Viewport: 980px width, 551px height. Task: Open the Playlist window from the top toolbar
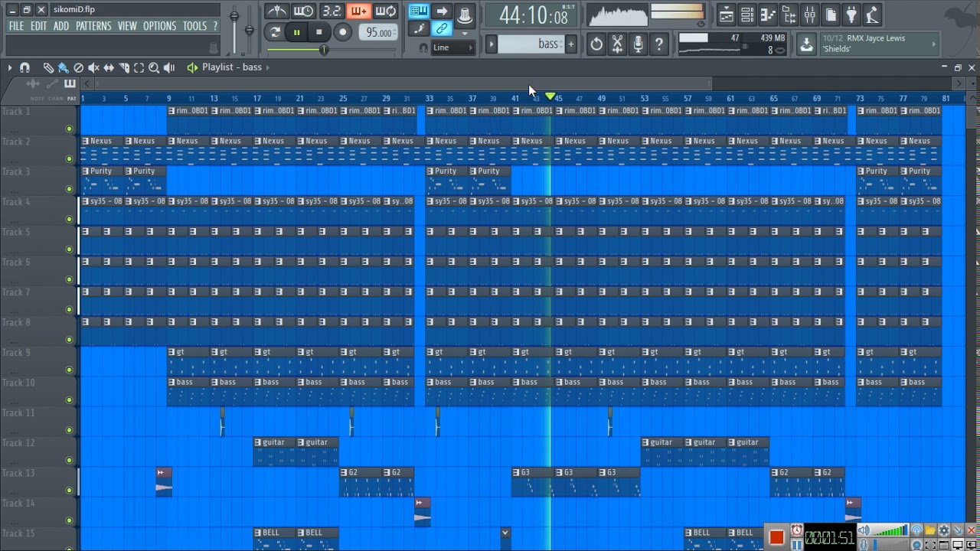(x=727, y=15)
